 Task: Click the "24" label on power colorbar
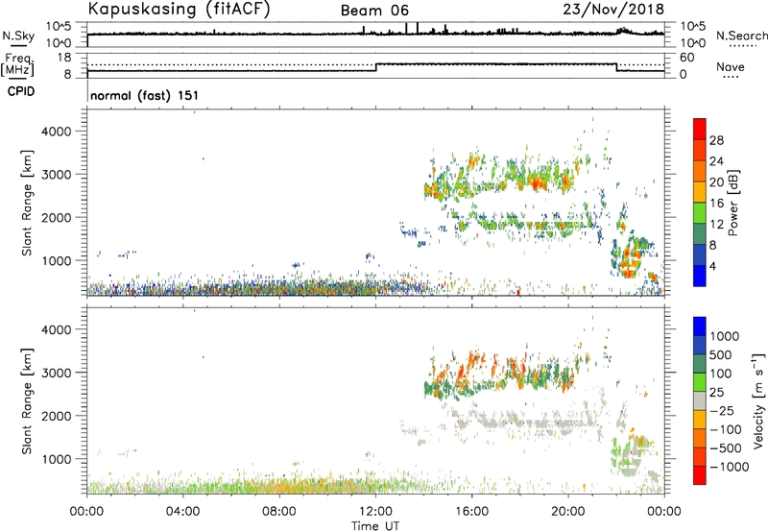pos(716,161)
